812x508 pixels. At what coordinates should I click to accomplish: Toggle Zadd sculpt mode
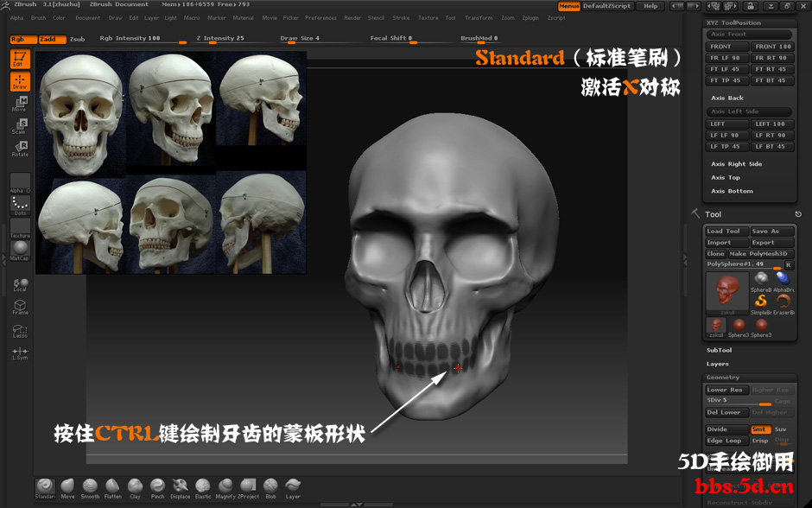(x=53, y=40)
